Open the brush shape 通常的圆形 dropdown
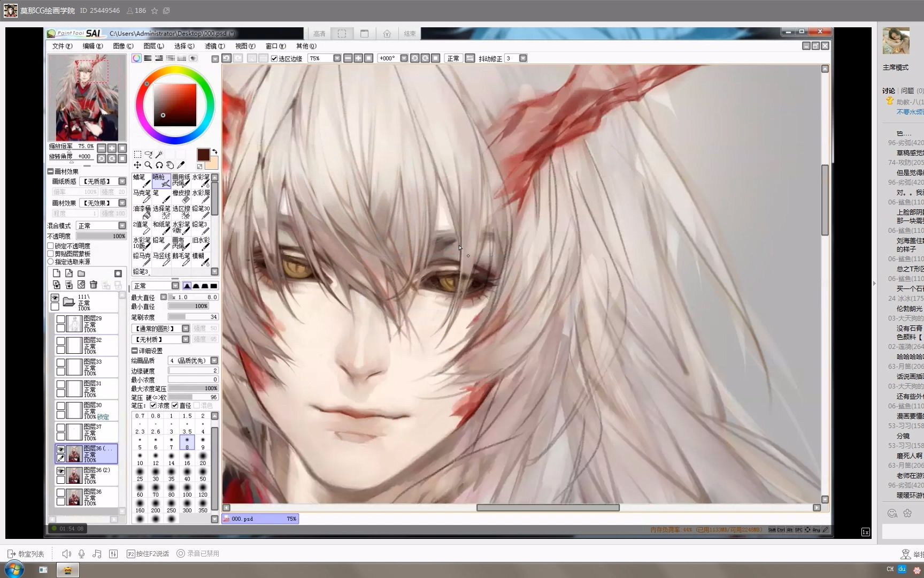 tap(186, 329)
